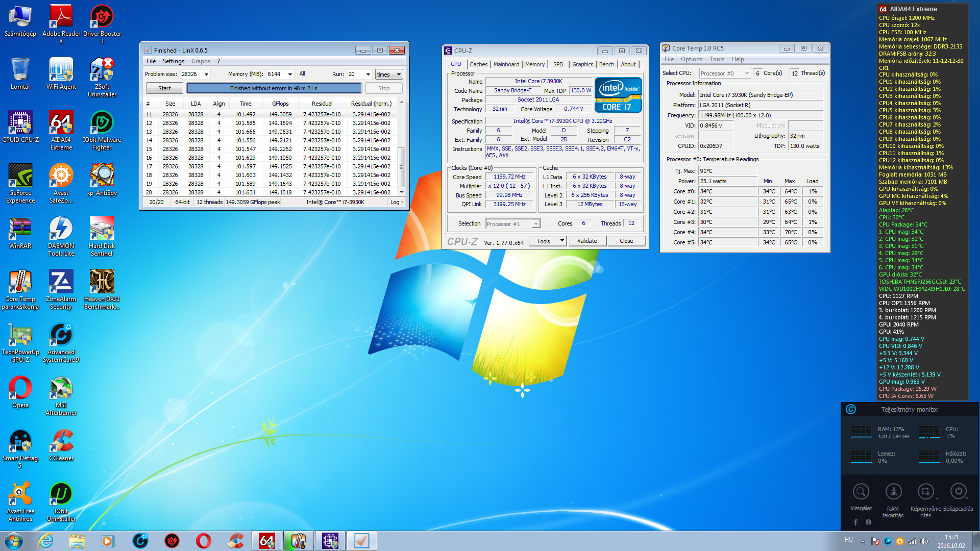Screen dimensions: 980x551
Task: Expand the Tools button arrow in CPU-Z
Action: [562, 241]
